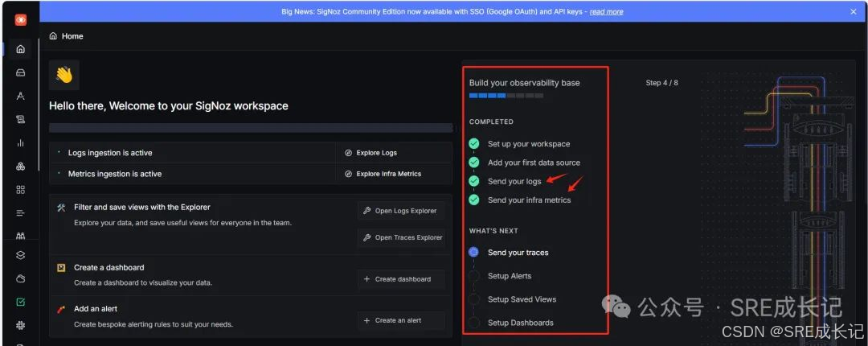Dismiss the Big News announcement banner

853,11
